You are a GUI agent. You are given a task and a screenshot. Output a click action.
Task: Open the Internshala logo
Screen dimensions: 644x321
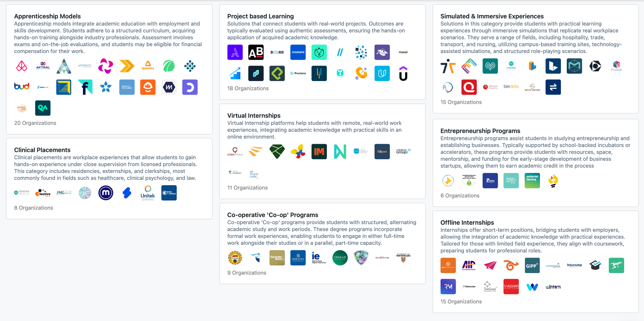(553, 266)
